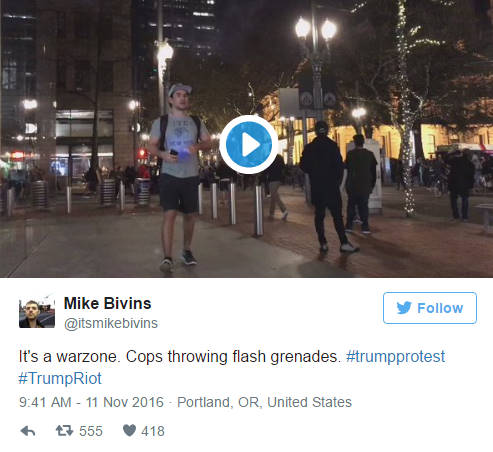
Task: Open the @itsmikebivins handle link
Action: tap(111, 323)
